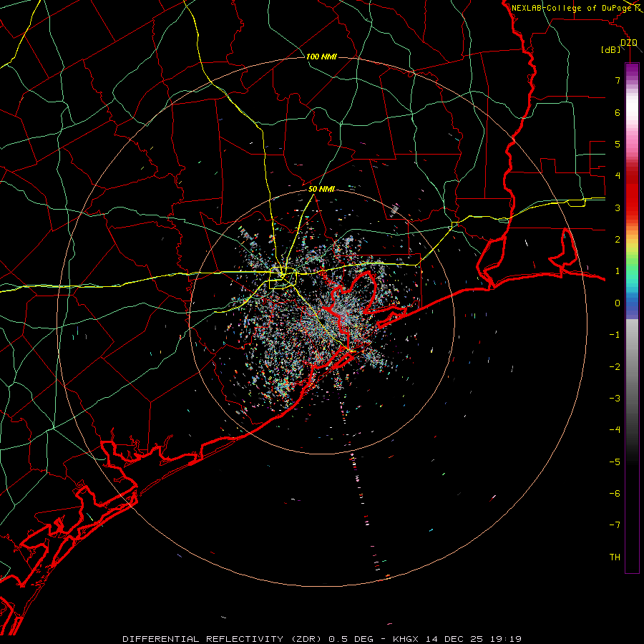Click the 5 value on the color scale
The height and width of the screenshot is (644, 644).
click(618, 144)
